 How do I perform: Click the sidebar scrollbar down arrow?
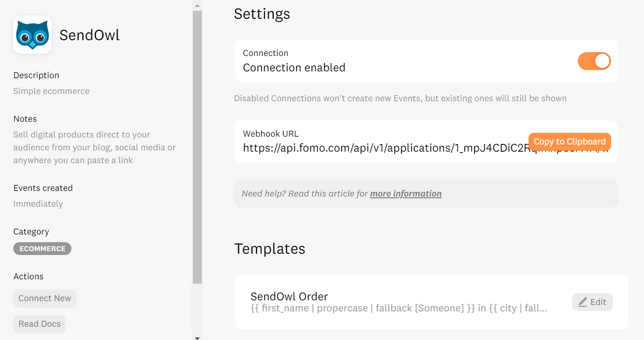pyautogui.click(x=197, y=338)
